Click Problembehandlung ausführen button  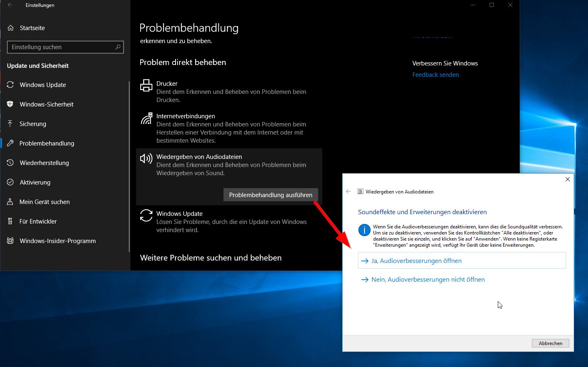[271, 195]
